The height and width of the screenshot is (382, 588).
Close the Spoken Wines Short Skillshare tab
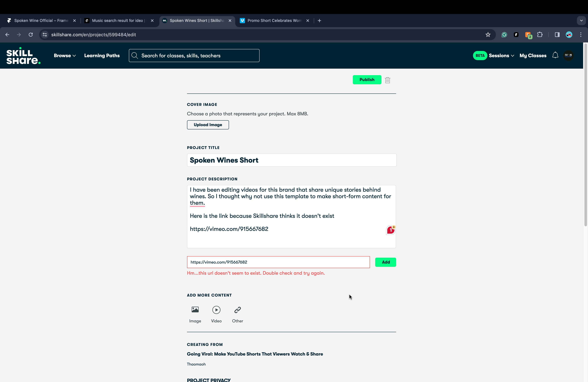[230, 21]
